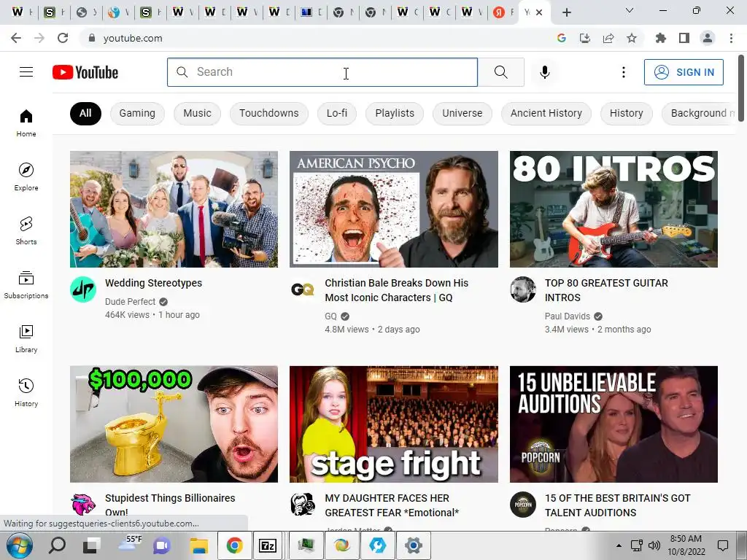
Task: Click the share page icon
Action: (608, 38)
